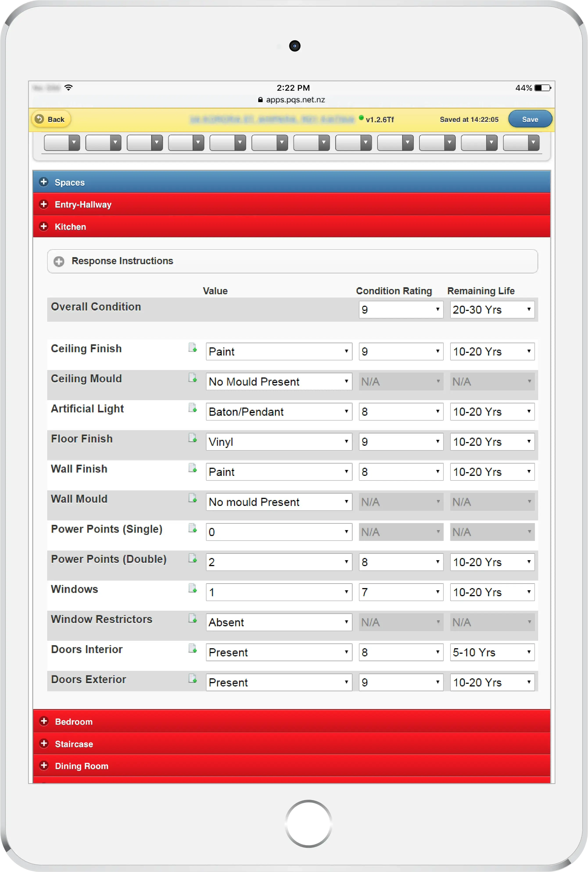The width and height of the screenshot is (588, 872).
Task: Click the note icon beside Artificial Light
Action: pos(192,408)
